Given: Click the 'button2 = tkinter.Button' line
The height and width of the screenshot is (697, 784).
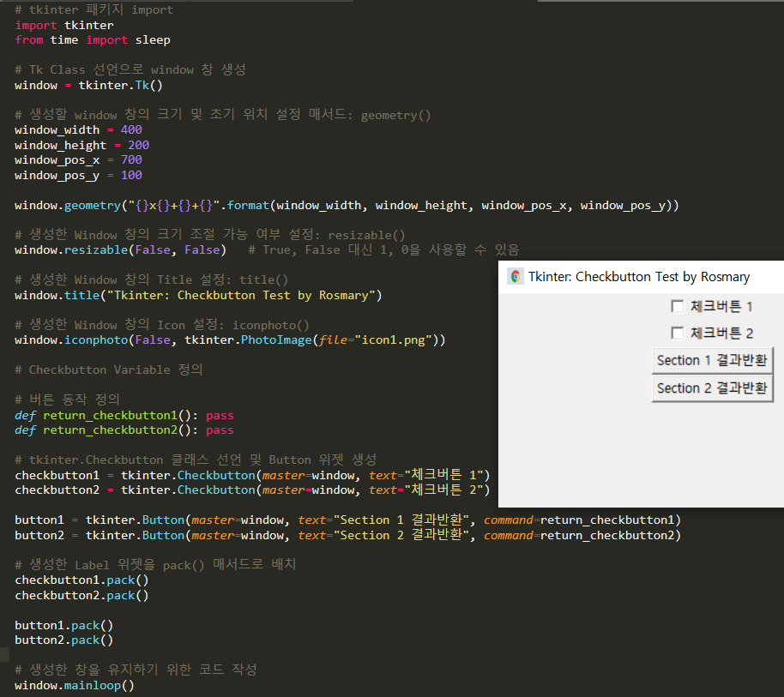Looking at the screenshot, I should (x=348, y=535).
